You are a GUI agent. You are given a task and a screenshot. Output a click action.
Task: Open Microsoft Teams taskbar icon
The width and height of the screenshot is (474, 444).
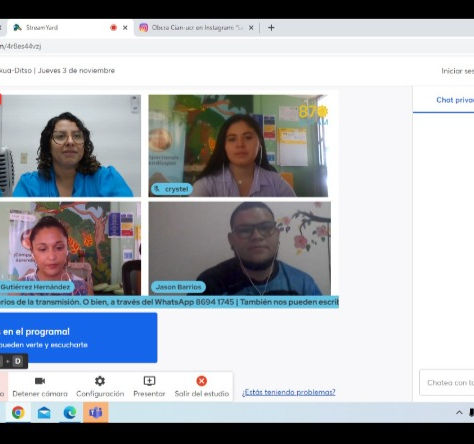pos(96,413)
